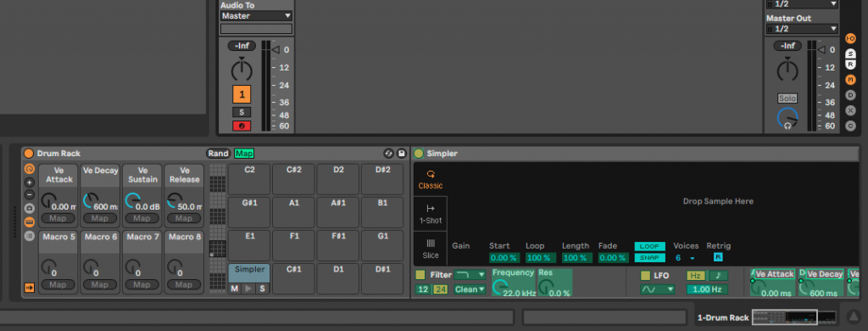The image size is (868, 331).
Task: Open Drum Rack hot-swap presets icon
Action: pos(388,154)
